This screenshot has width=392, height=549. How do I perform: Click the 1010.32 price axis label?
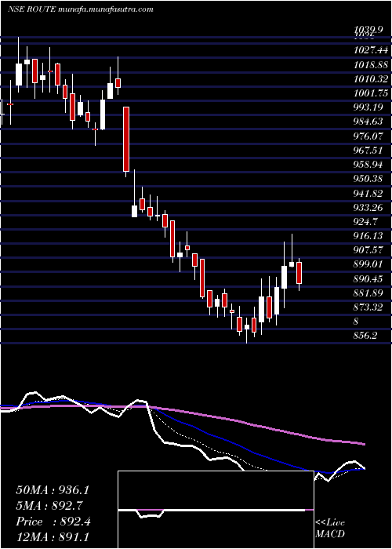[x=371, y=79]
